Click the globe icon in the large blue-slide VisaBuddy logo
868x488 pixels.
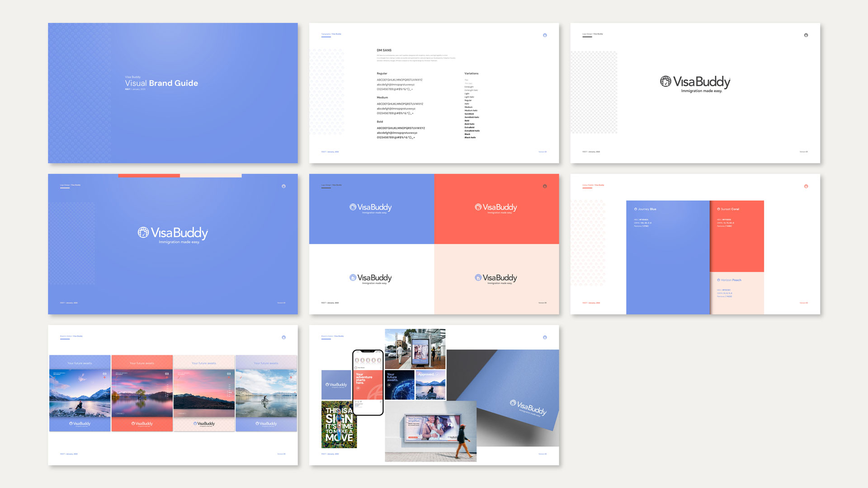pyautogui.click(x=143, y=232)
